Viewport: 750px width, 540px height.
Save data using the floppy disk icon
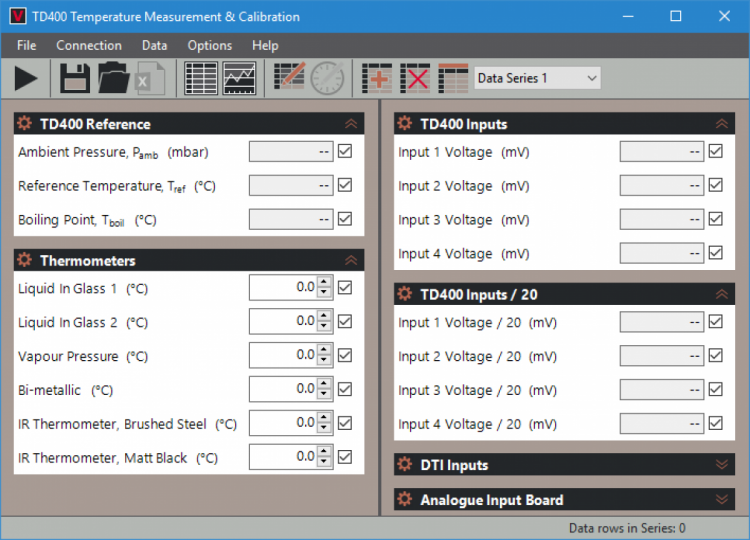75,78
